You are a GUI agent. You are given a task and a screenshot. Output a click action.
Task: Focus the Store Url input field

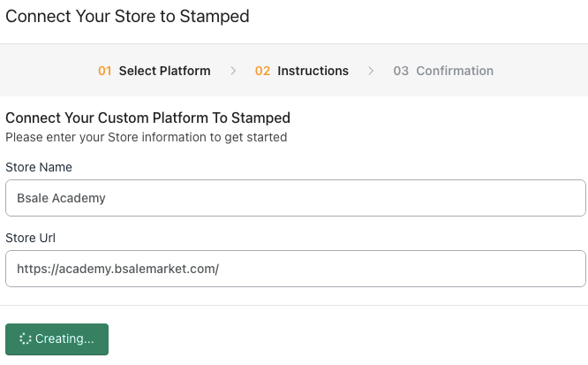[x=295, y=269]
